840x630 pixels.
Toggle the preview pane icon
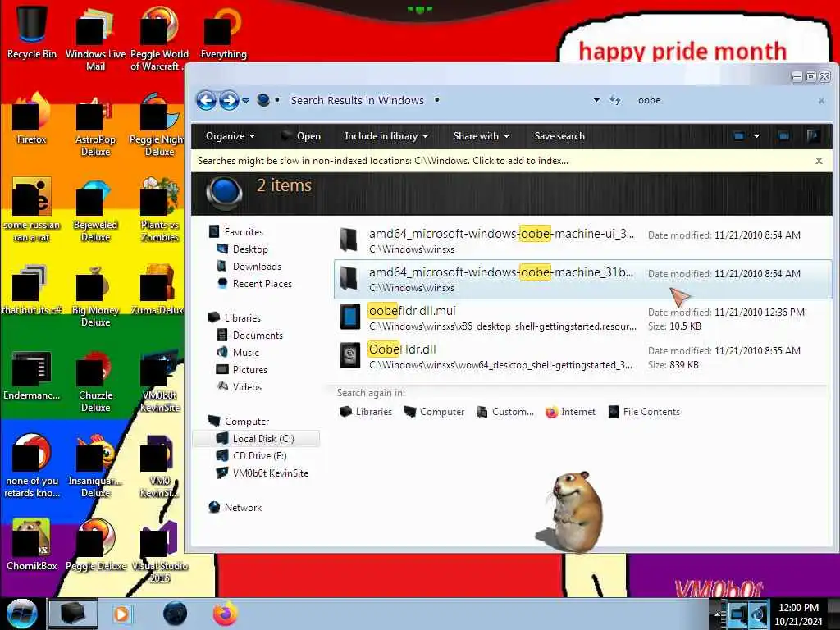pyautogui.click(x=783, y=136)
